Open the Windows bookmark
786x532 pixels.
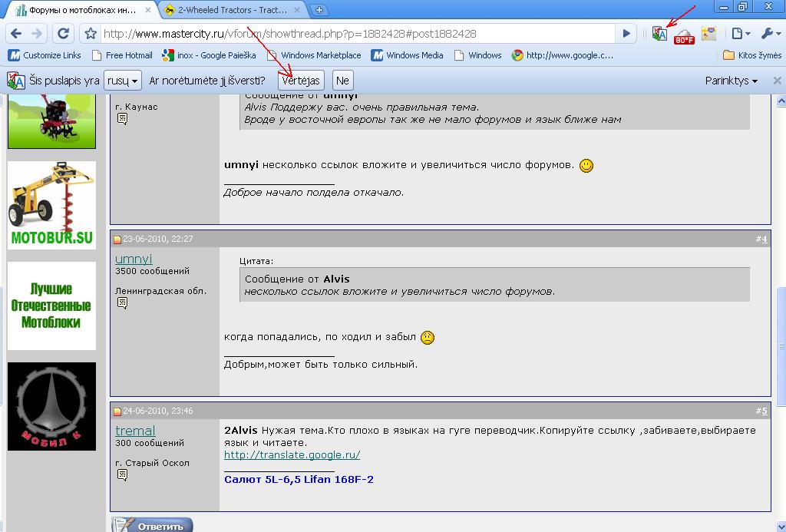[477, 55]
